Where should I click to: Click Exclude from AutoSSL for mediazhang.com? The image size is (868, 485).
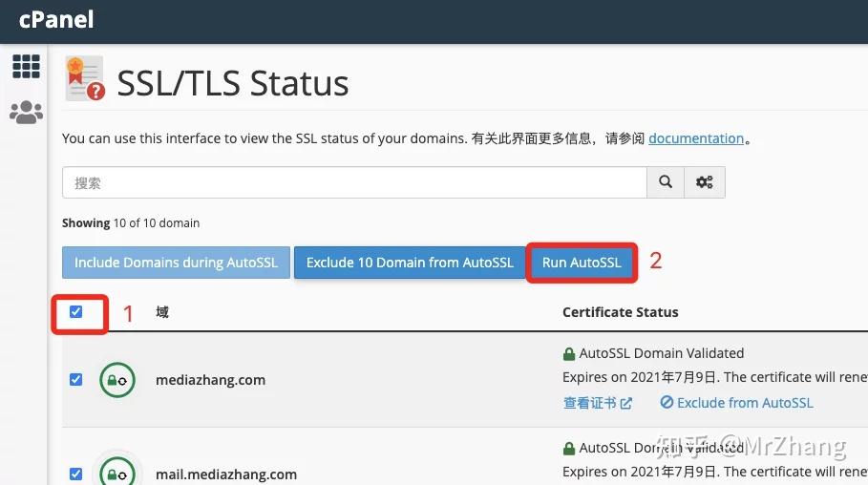point(736,403)
